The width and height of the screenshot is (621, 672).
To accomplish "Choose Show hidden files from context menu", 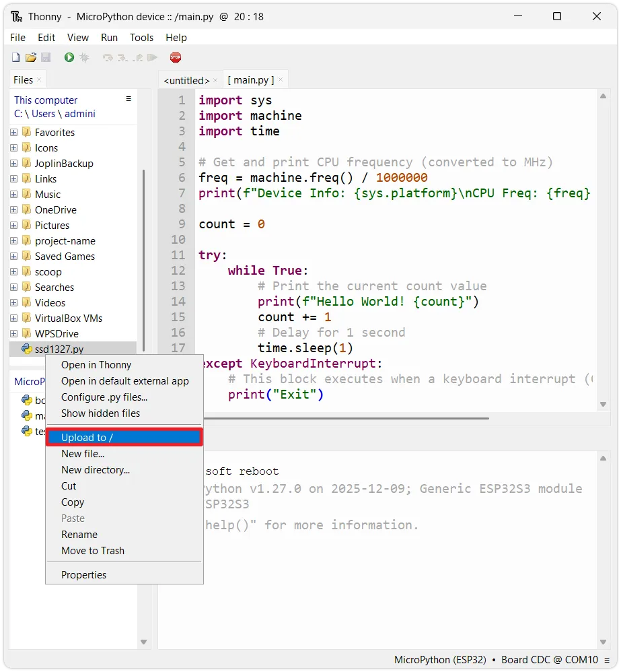I will pos(100,413).
